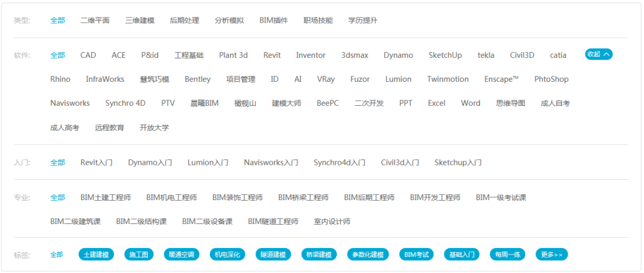Screen dimensions: 644x273
Task: Select catia software filter
Action: pyautogui.click(x=558, y=55)
